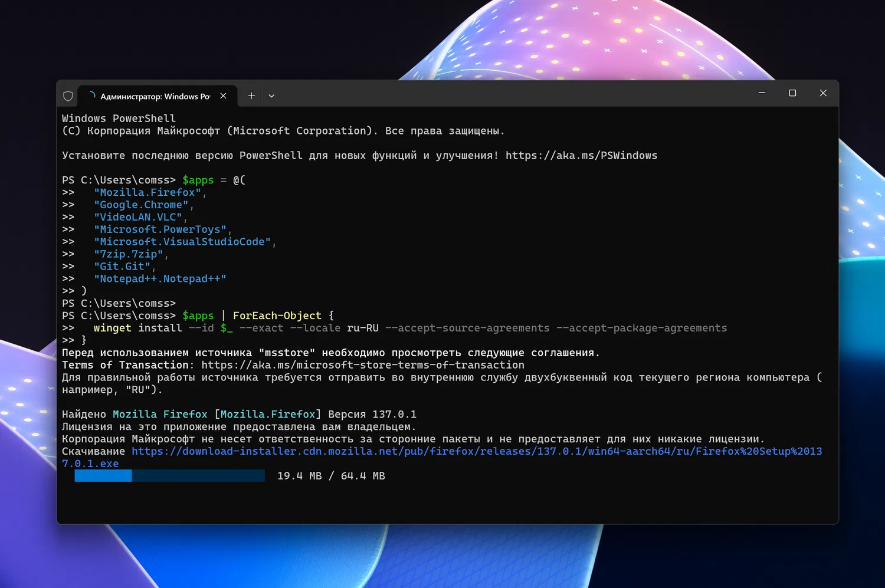Expand the new tab profile dropdown chevron

click(x=271, y=96)
